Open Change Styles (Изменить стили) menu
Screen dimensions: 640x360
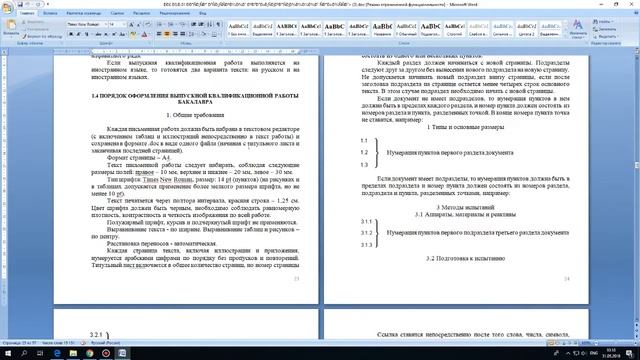click(x=578, y=29)
